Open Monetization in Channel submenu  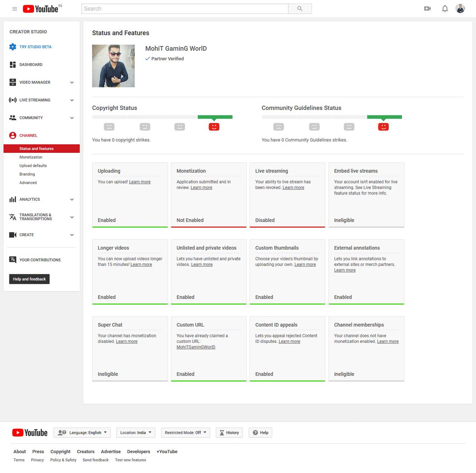(x=31, y=158)
